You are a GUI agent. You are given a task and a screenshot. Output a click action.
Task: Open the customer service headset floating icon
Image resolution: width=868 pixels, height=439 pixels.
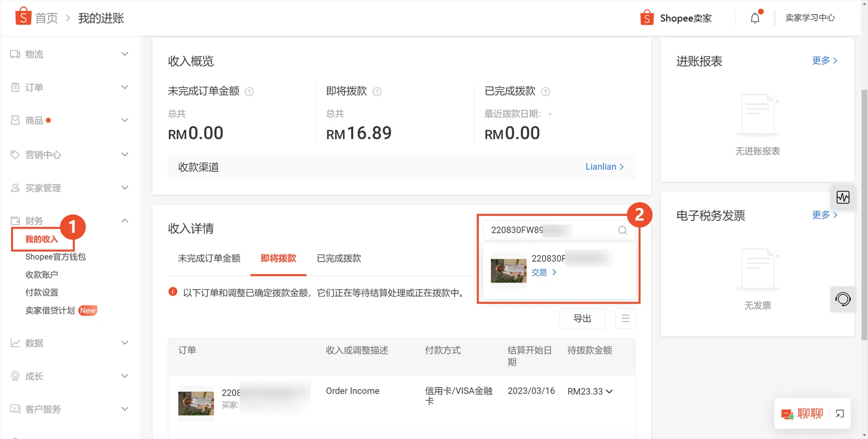[x=842, y=299]
